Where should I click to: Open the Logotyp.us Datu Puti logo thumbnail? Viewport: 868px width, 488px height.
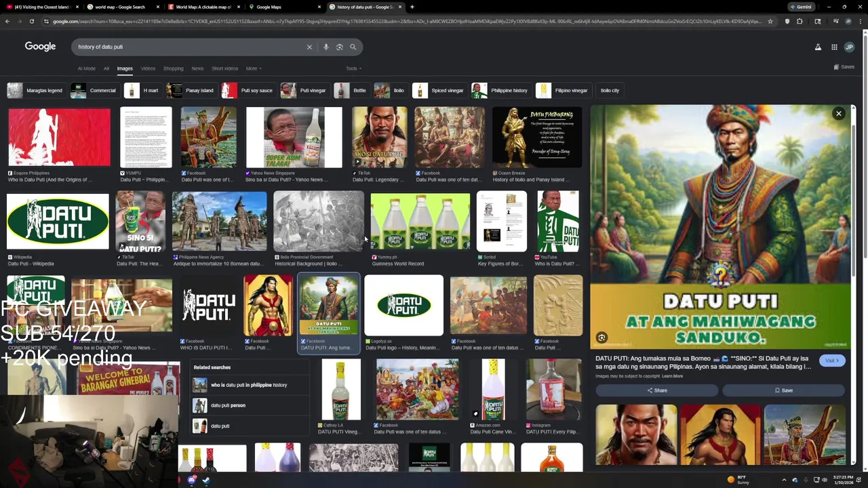403,306
